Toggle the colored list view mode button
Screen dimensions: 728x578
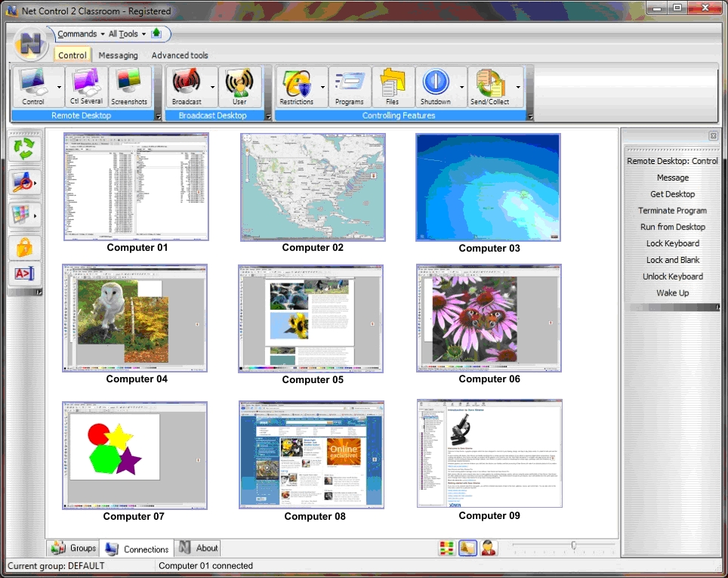447,548
